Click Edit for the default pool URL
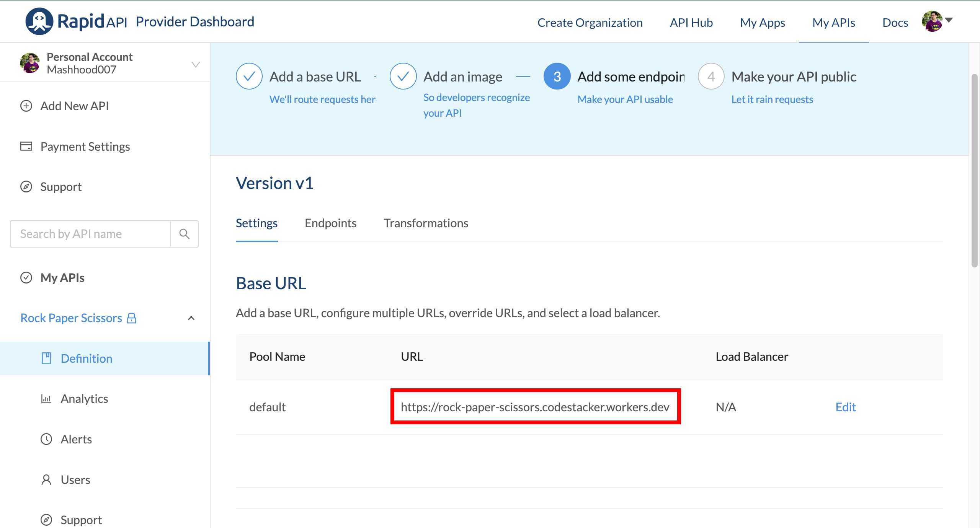This screenshot has width=980, height=528. 846,407
